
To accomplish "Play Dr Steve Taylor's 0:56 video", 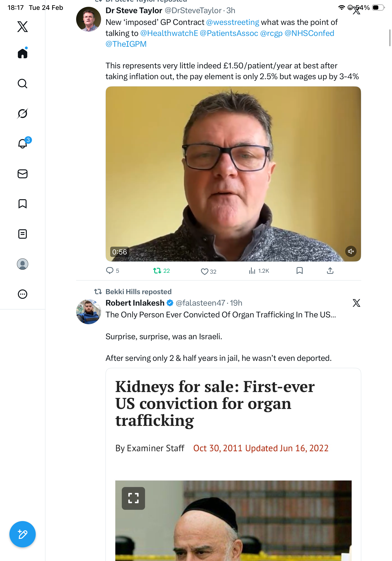I will coord(233,174).
